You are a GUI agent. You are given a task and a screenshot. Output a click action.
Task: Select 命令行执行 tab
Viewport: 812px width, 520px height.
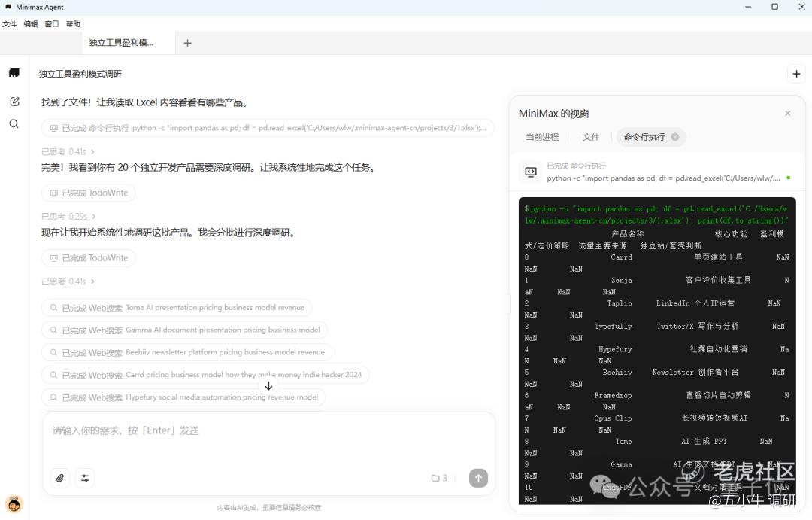[644, 137]
